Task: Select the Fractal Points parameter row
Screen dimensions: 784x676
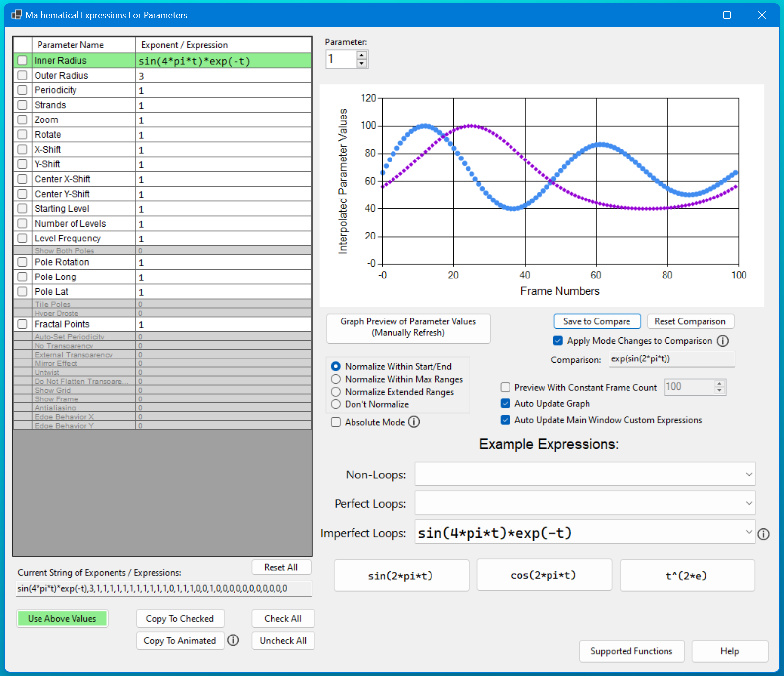Action: [x=62, y=324]
